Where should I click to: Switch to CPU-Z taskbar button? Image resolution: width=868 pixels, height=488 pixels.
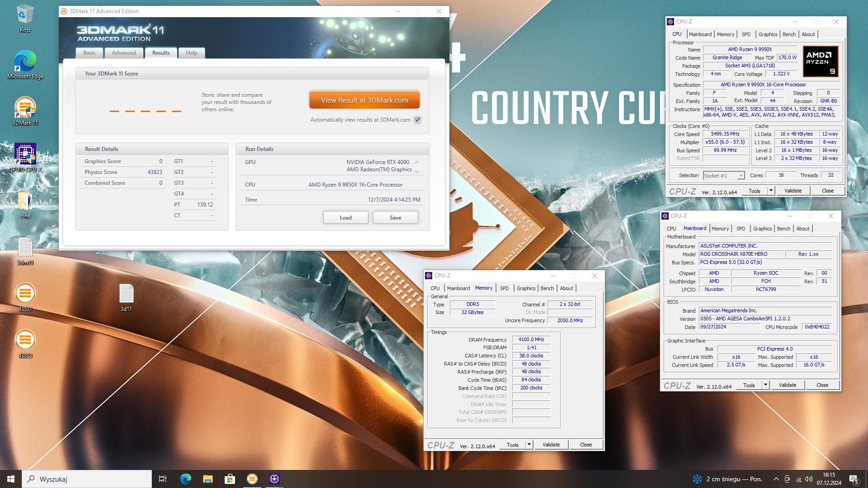(x=274, y=479)
